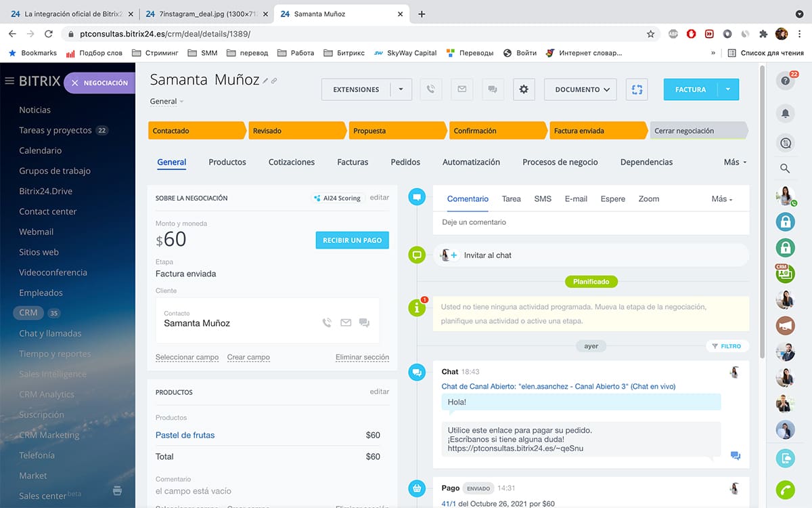Image resolution: width=812 pixels, height=508 pixels.
Task: Select the SMS tab in timeline
Action: 543,198
